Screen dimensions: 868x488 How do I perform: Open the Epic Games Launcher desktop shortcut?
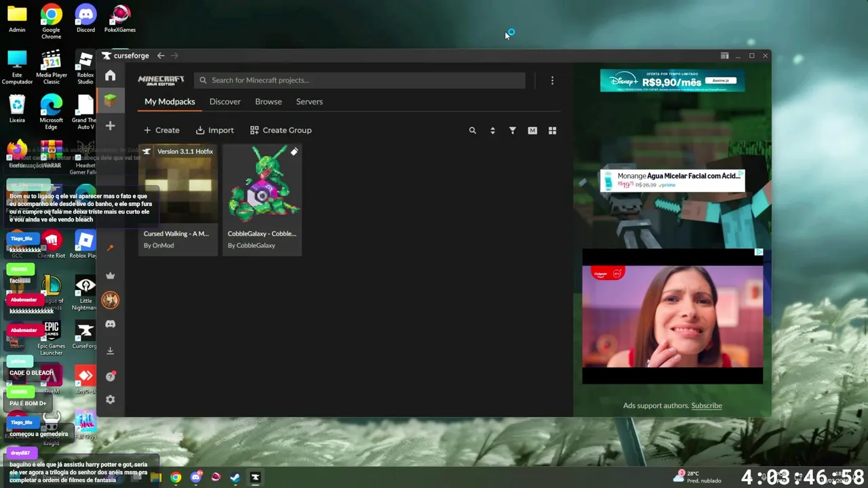tap(52, 338)
